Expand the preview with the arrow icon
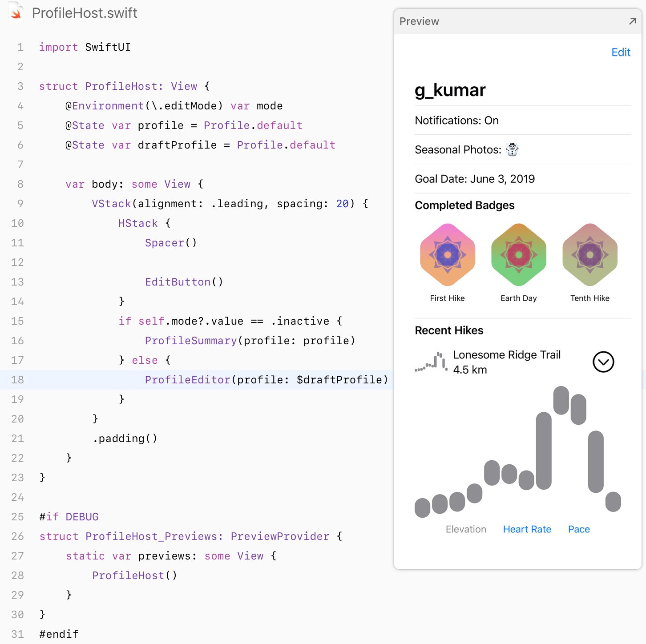This screenshot has height=644, width=646. tap(632, 21)
